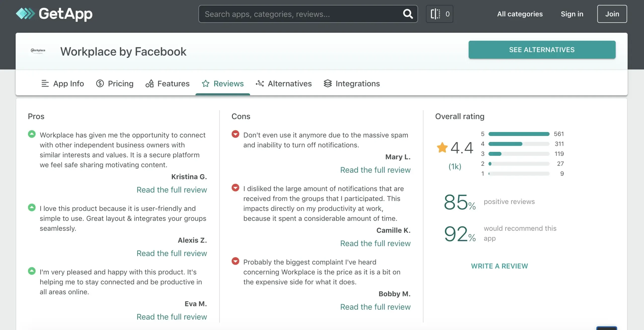Open the Integrations tab
The image size is (644, 330).
click(x=352, y=83)
